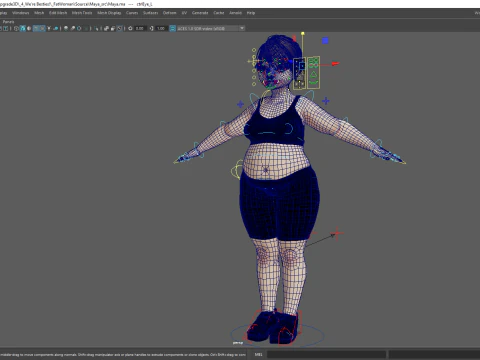
Task: Toggle X-ray active components icon
Action: [113, 28]
